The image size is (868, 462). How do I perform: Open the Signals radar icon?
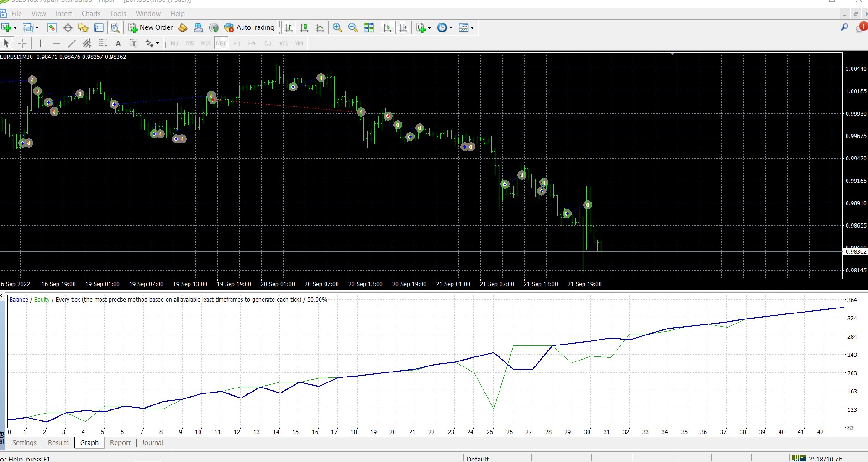(214, 28)
